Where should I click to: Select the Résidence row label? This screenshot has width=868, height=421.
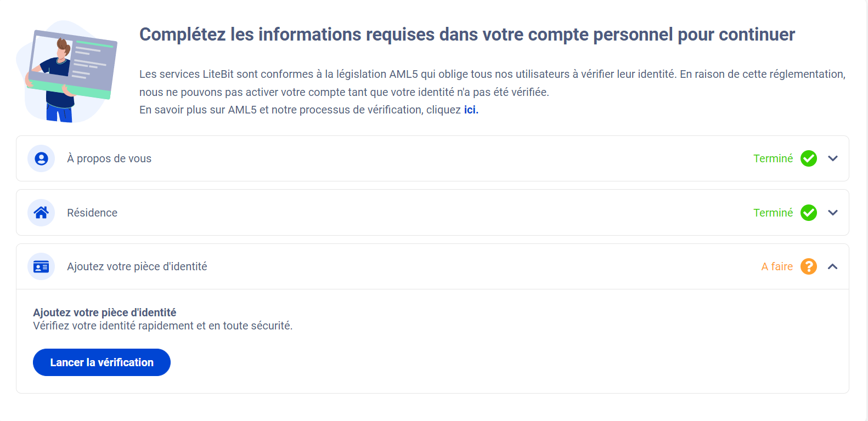pos(92,213)
